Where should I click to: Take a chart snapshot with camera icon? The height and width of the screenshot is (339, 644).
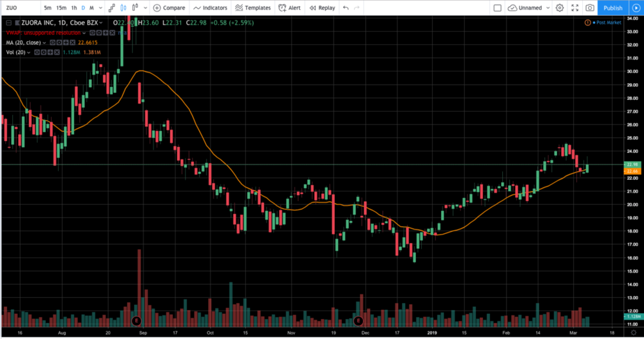(x=590, y=8)
